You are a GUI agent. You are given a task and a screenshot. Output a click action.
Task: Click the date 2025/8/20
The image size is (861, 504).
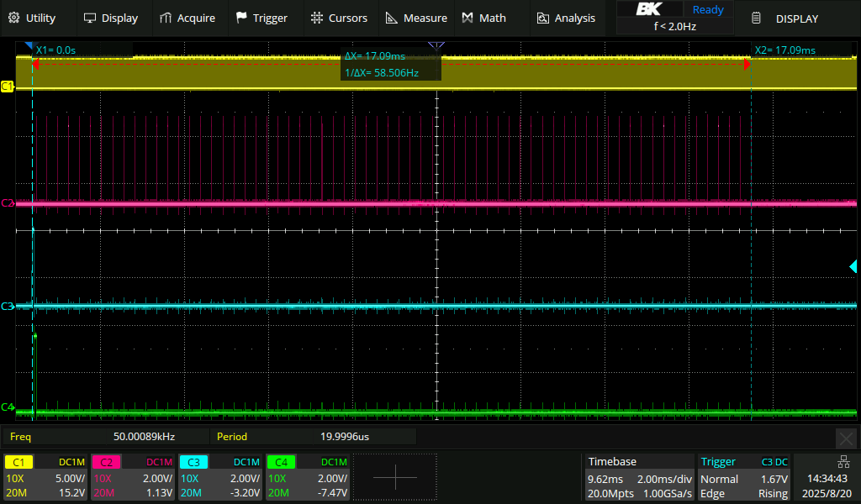pyautogui.click(x=827, y=493)
